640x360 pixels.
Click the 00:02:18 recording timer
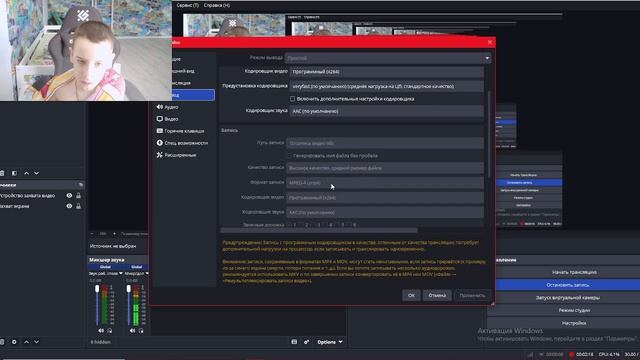(x=584, y=354)
